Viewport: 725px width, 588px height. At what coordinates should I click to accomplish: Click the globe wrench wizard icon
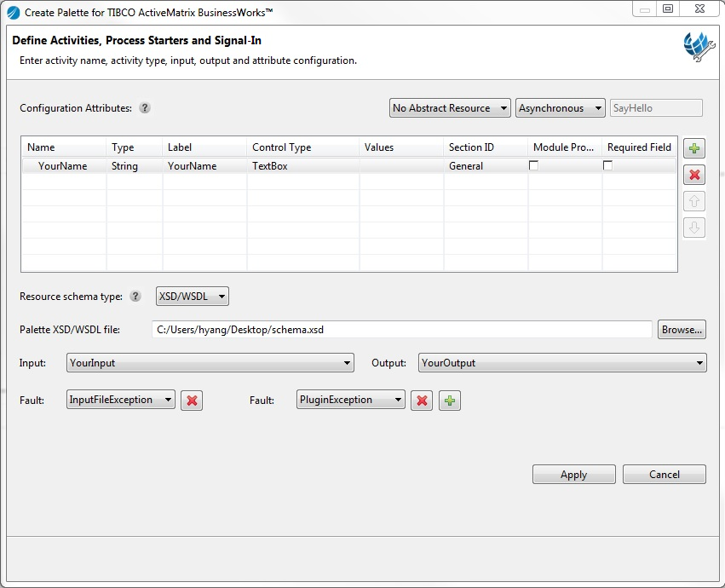[699, 47]
